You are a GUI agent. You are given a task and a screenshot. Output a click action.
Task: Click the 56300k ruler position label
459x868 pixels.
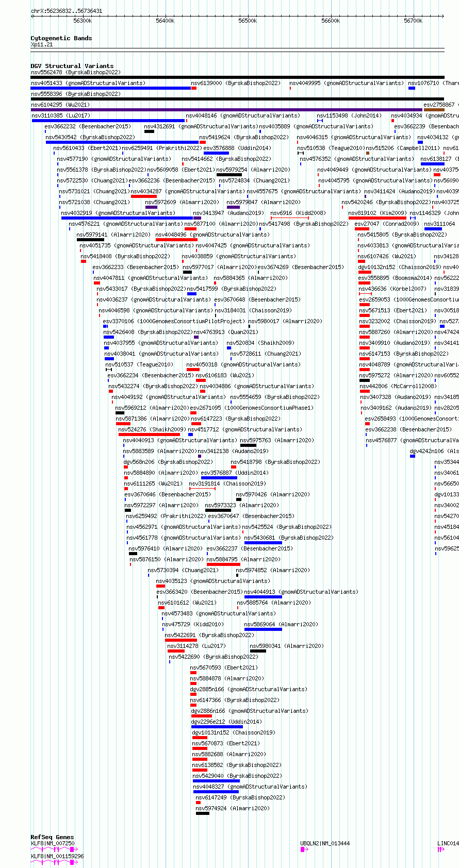83,21
